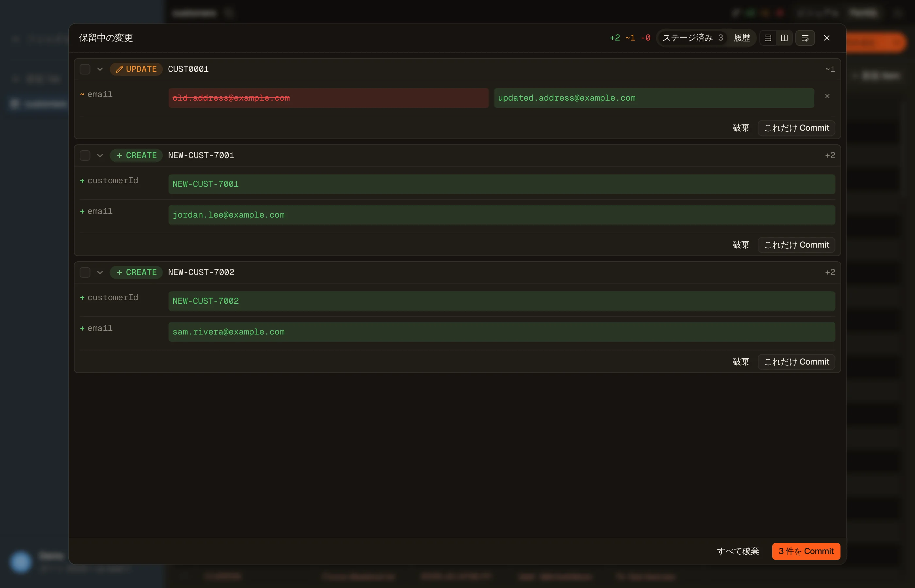Screen dimensions: 915x588
Task: Click the +2 additions counter in header
Action: coord(614,38)
